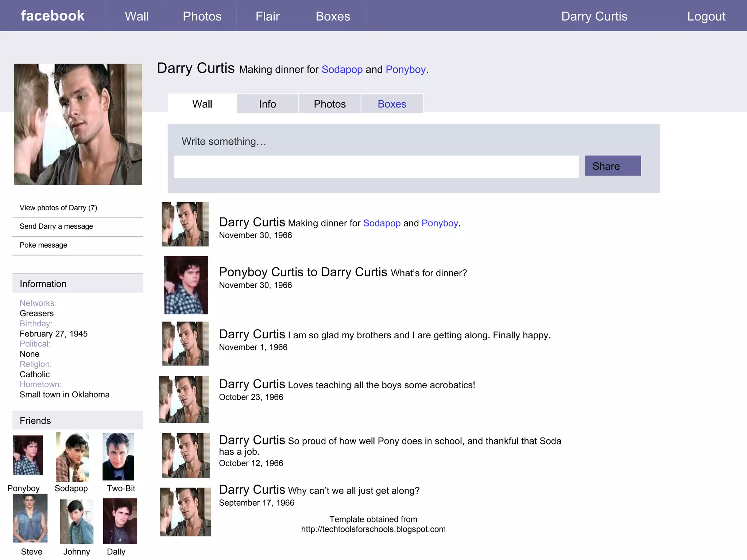The height and width of the screenshot is (560, 747).
Task: Click Johnny's friend photo
Action: click(77, 521)
